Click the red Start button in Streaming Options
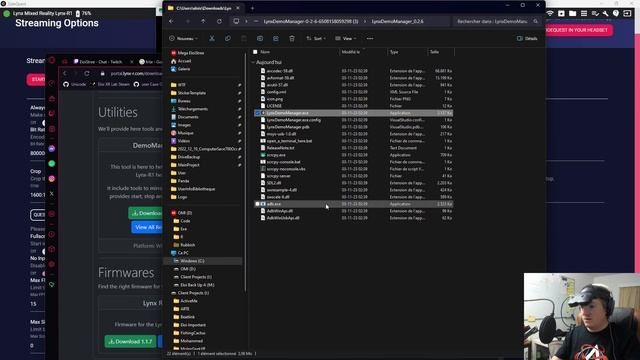The image size is (640, 360). 36,80
